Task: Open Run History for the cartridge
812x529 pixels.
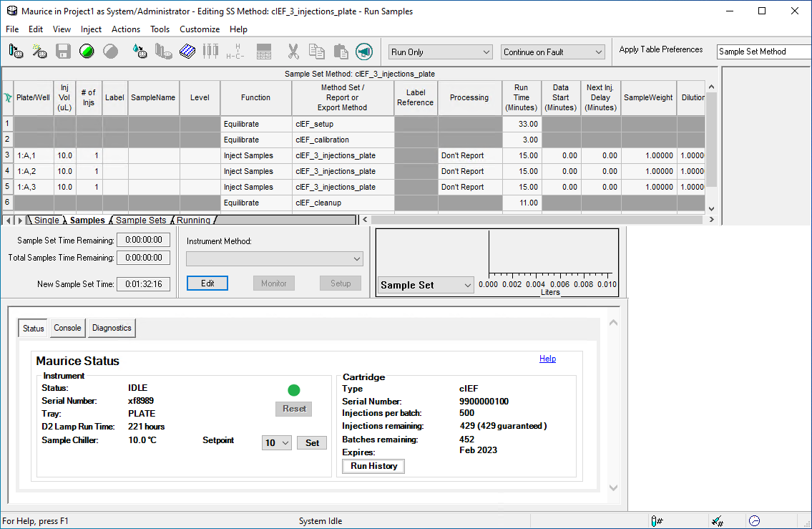Action: pyautogui.click(x=373, y=466)
